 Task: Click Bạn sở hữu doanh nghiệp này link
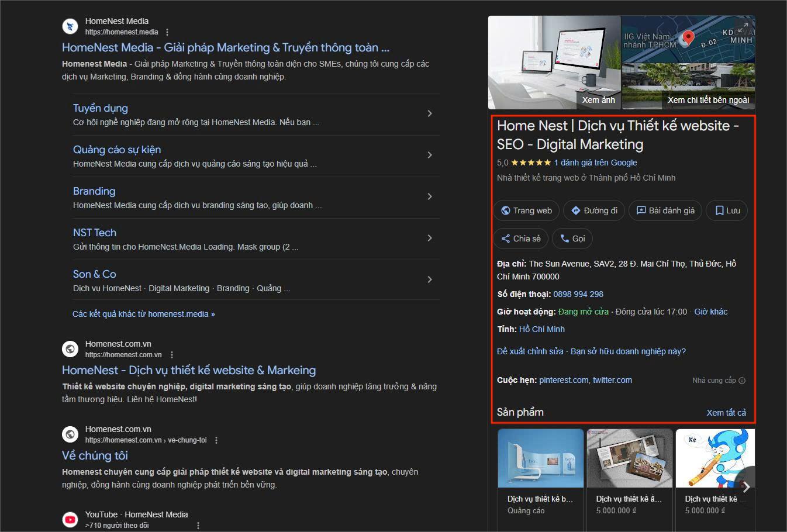pos(628,351)
